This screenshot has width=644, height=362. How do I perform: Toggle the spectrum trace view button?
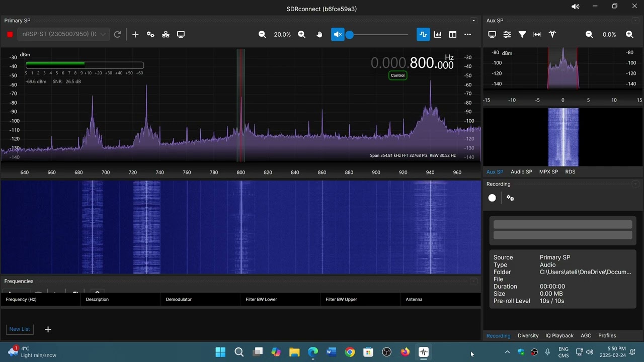[x=423, y=34]
